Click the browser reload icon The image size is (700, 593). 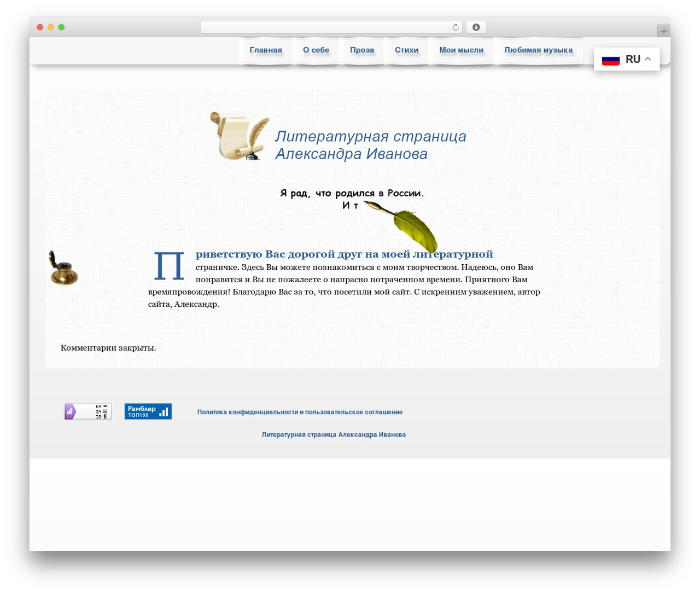[x=455, y=27]
